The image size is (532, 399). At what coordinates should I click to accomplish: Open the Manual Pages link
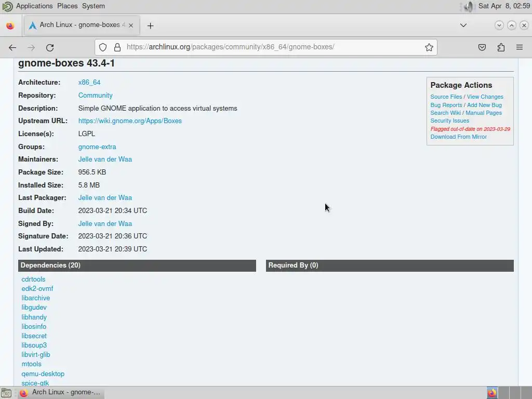tap(484, 113)
